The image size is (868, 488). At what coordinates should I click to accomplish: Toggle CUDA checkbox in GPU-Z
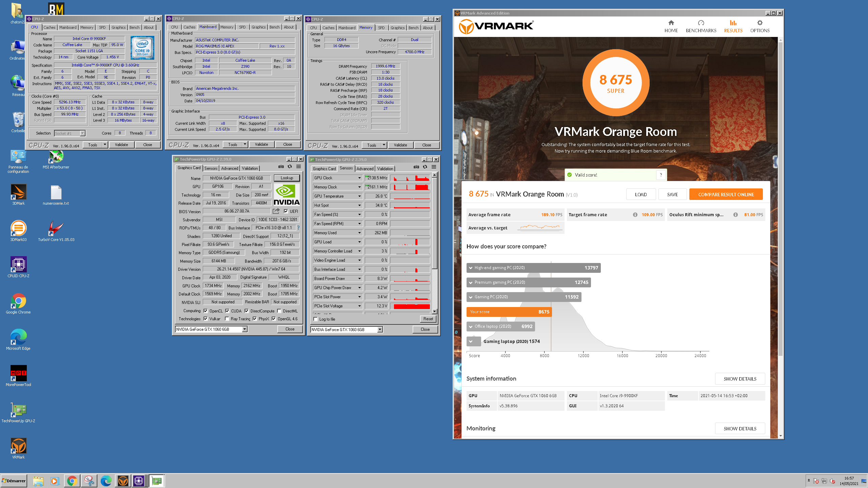(x=227, y=311)
